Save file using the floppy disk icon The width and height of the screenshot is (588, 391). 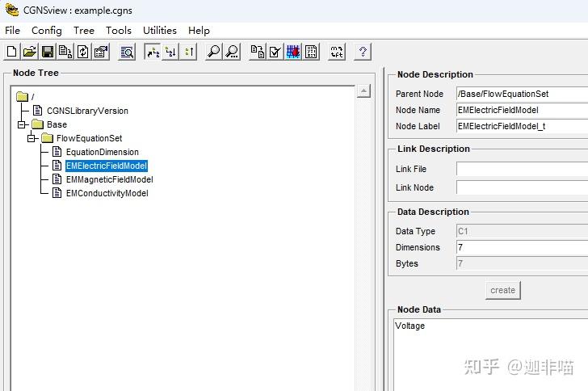click(48, 52)
